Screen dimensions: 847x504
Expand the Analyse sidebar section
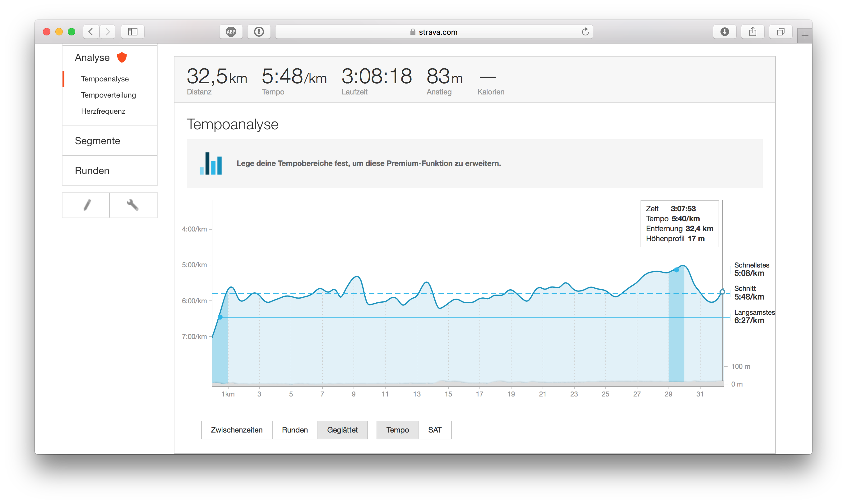tap(92, 58)
